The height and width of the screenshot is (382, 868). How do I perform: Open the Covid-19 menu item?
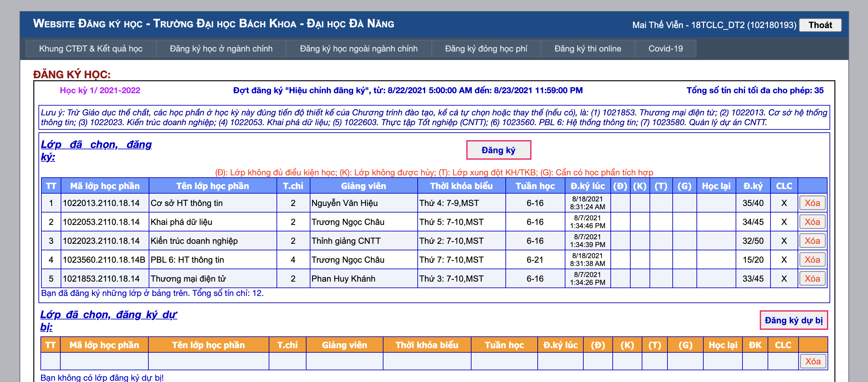pos(666,49)
